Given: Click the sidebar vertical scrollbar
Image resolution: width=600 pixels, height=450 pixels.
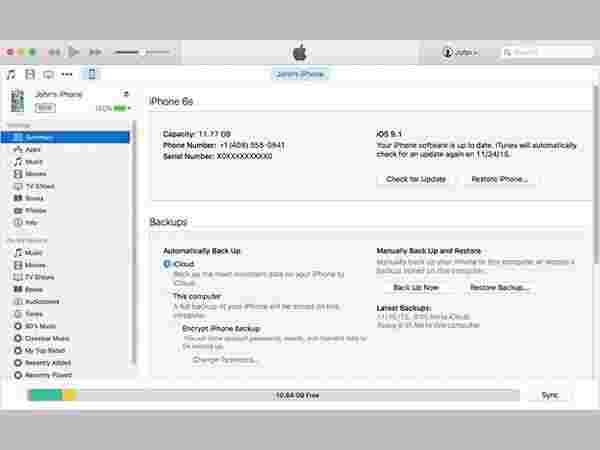Looking at the screenshot, I should click(134, 241).
